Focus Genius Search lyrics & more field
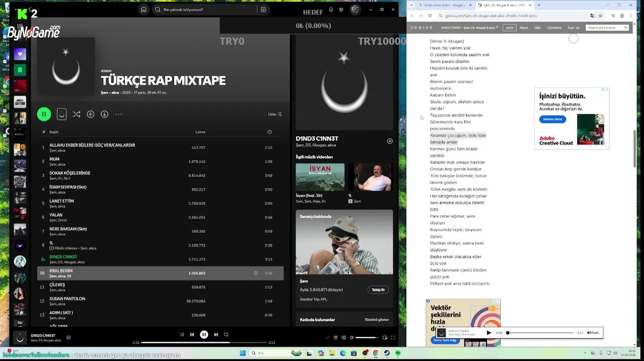The image size is (644, 361). point(607,28)
